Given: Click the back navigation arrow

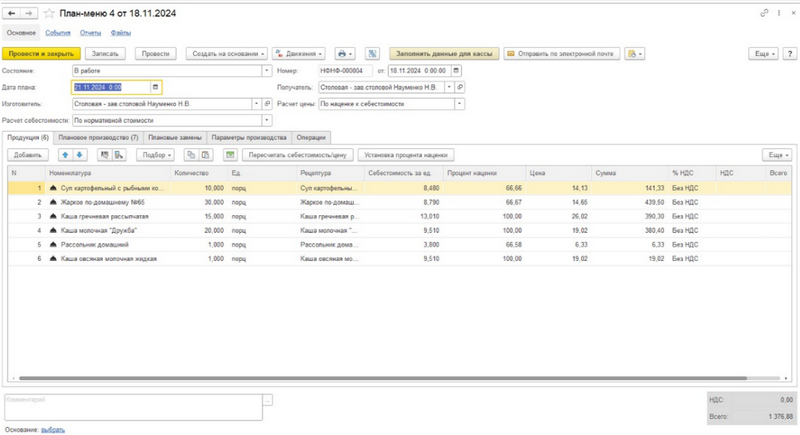Looking at the screenshot, I should coord(11,13).
